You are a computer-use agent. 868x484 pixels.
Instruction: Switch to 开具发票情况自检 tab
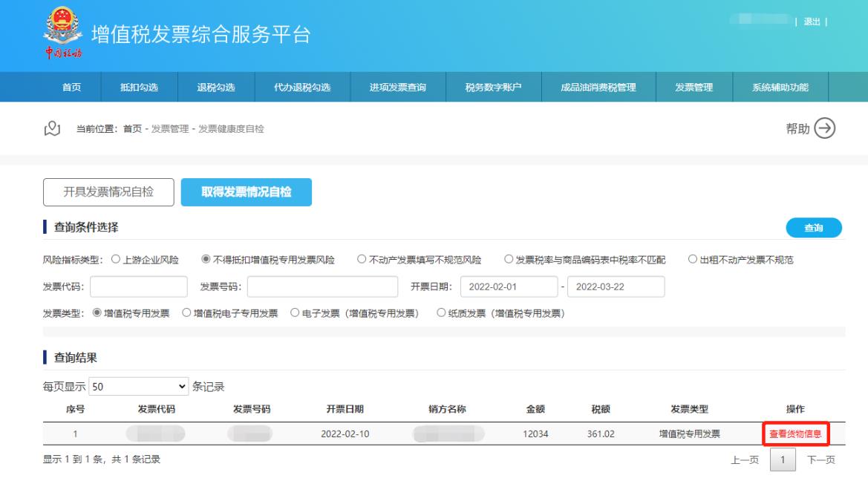coord(108,192)
